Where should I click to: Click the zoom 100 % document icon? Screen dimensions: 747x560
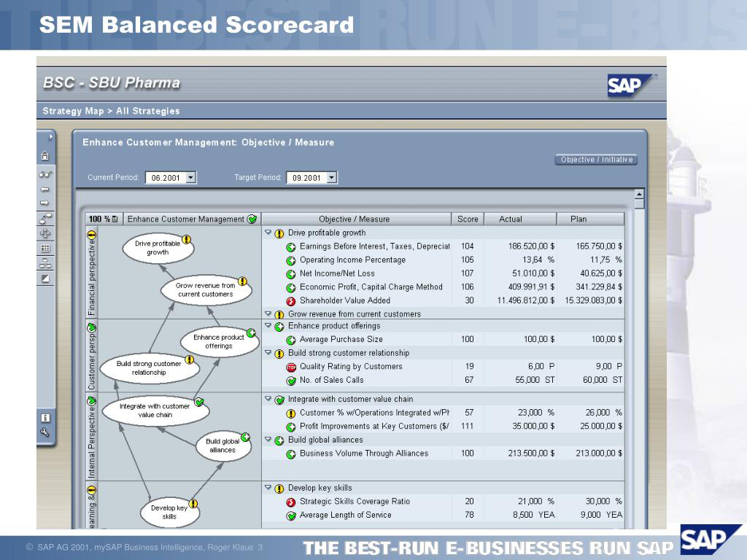tap(115, 219)
